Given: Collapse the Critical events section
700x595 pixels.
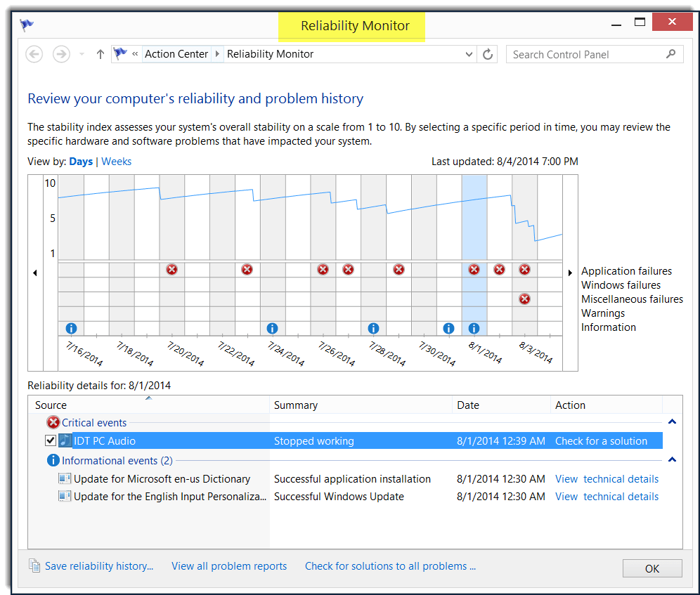Looking at the screenshot, I should click(x=672, y=422).
